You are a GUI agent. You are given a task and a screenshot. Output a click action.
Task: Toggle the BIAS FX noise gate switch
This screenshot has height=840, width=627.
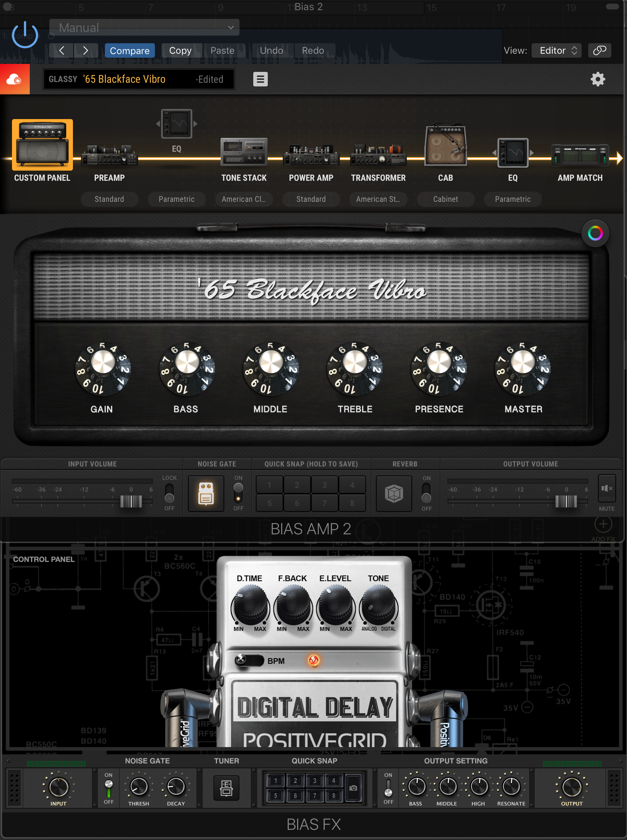pyautogui.click(x=108, y=788)
